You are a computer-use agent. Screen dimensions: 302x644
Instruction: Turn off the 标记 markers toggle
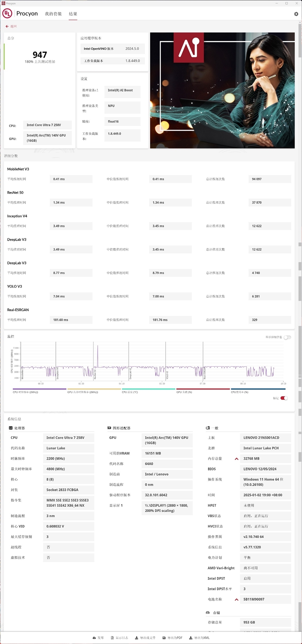[284, 398]
